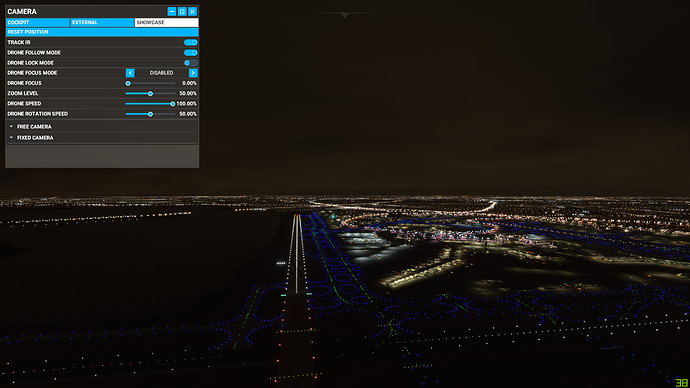Image resolution: width=690 pixels, height=388 pixels.
Task: Minimize the Camera panel
Action: coord(172,11)
